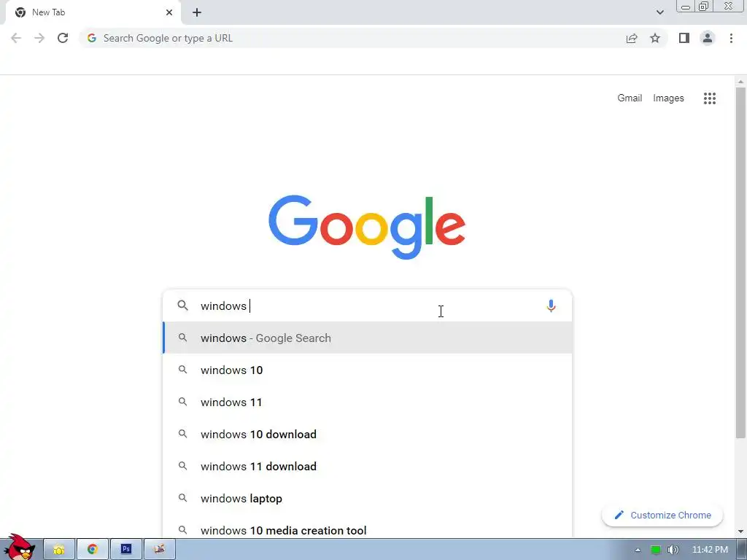Viewport: 747px width, 560px height.
Task: Open the Chrome profile avatar
Action: 708,38
